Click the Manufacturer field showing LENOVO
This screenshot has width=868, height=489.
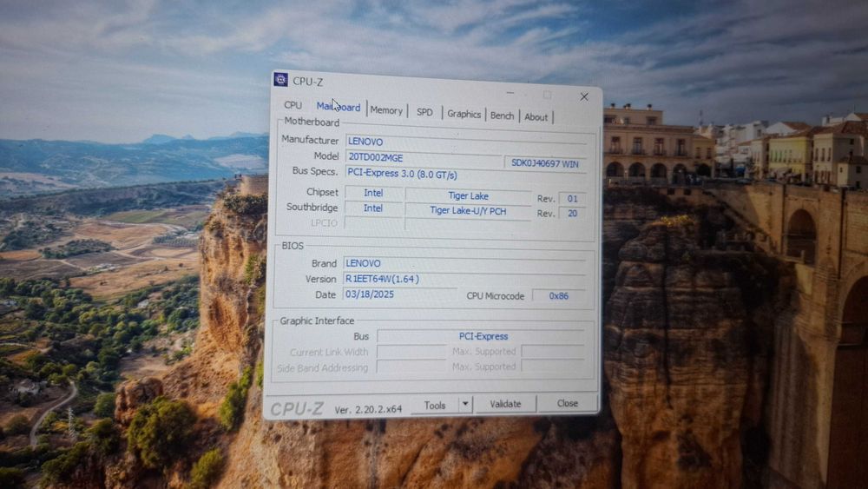(466, 142)
